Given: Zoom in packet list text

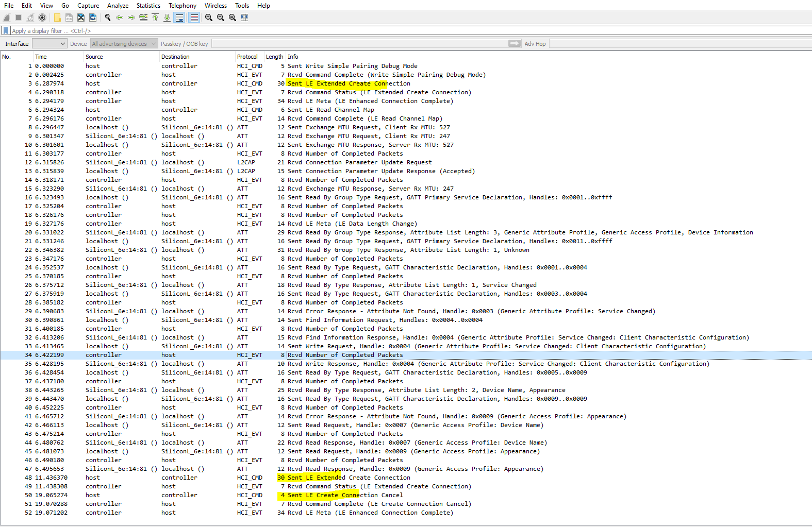Looking at the screenshot, I should click(209, 18).
